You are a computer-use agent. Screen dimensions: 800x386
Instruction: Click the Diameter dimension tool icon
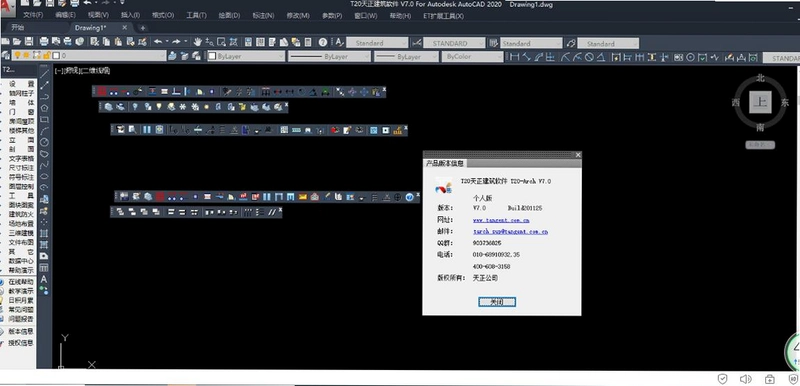(x=589, y=57)
